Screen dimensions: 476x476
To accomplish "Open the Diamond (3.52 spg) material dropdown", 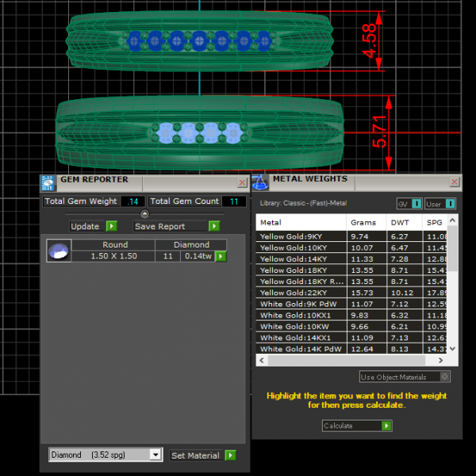I will (x=155, y=455).
